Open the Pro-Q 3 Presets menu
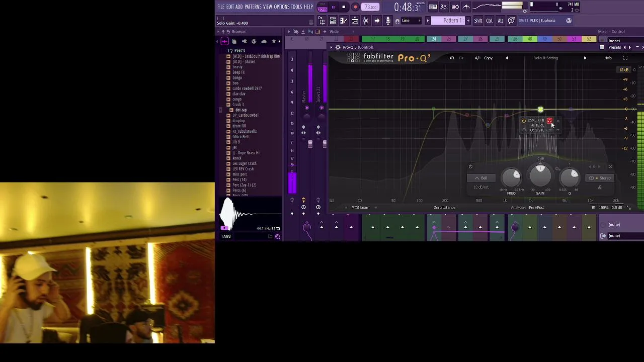This screenshot has height=362, width=644. click(x=614, y=47)
